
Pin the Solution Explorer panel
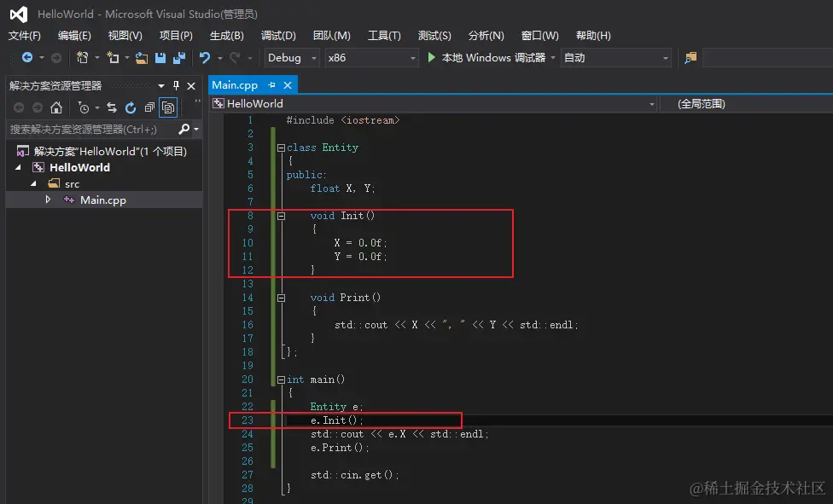pos(176,85)
